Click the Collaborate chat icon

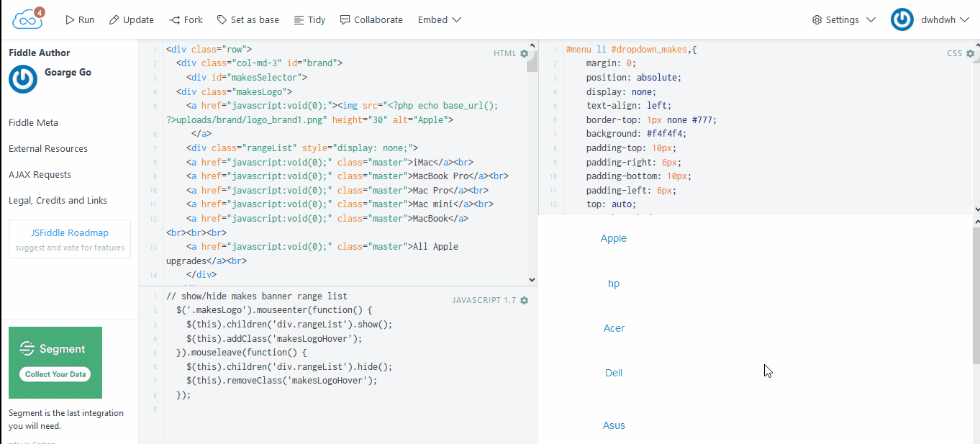tap(345, 19)
